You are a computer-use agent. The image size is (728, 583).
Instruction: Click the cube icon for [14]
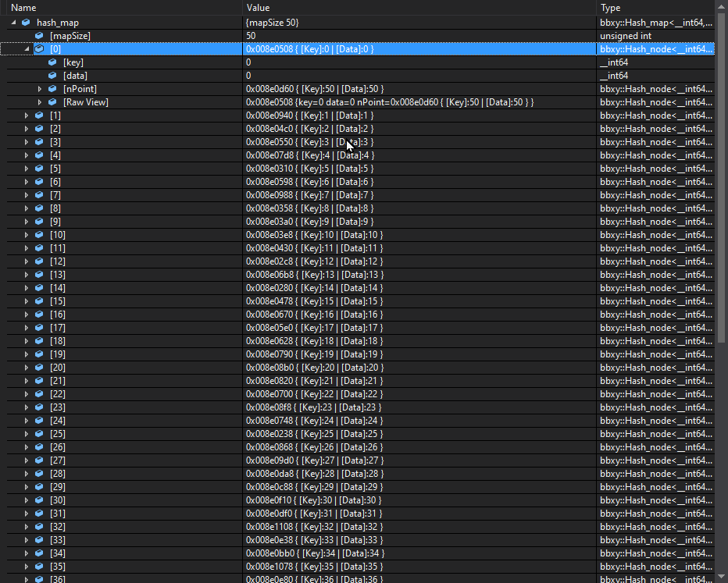coord(40,287)
